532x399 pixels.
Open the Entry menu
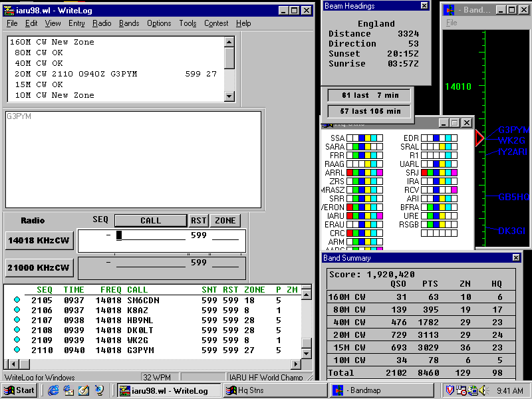coord(76,23)
